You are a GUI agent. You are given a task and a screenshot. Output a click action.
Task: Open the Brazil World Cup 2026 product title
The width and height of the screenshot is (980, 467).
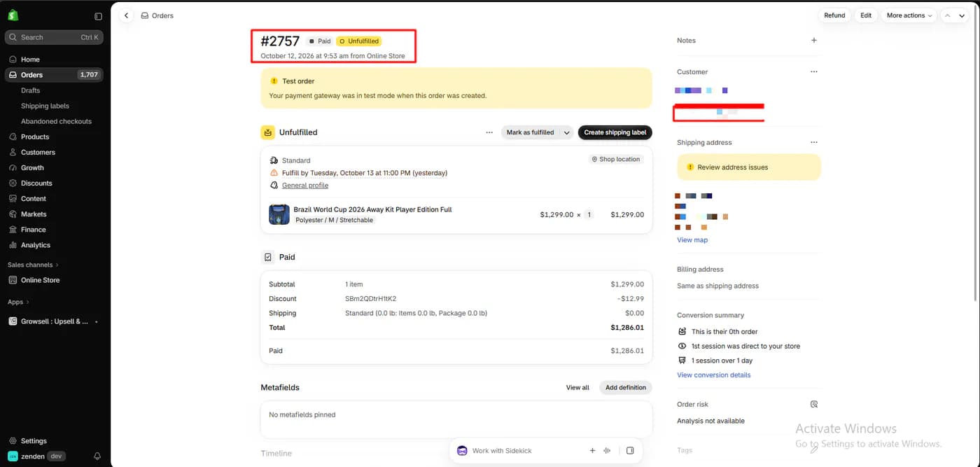click(372, 209)
